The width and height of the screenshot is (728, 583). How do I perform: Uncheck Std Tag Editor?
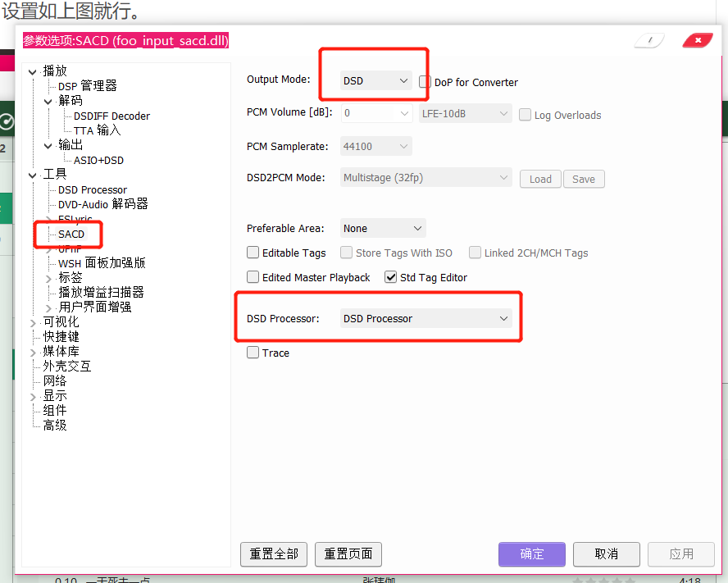pos(391,277)
